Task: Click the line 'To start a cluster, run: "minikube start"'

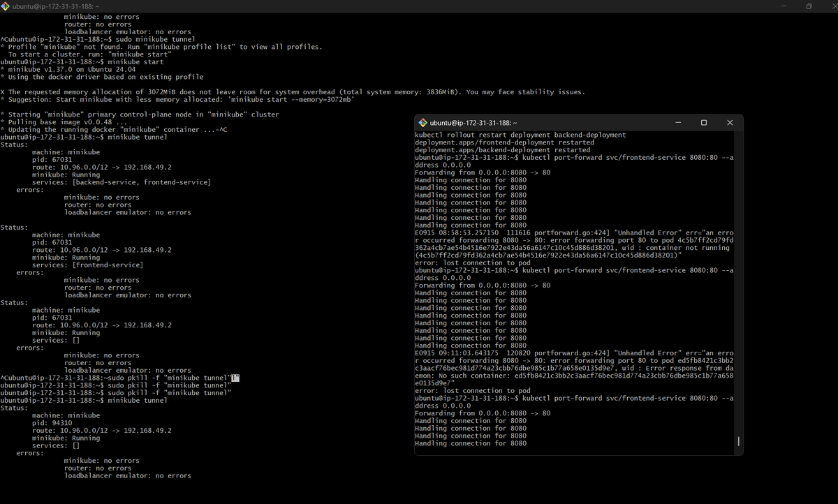Action: point(89,54)
